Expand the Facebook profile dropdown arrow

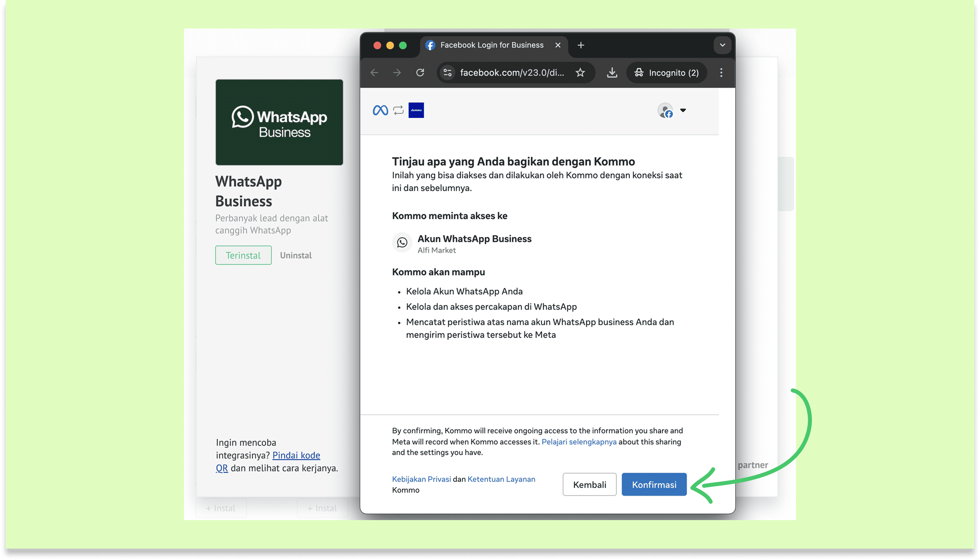[x=683, y=110]
